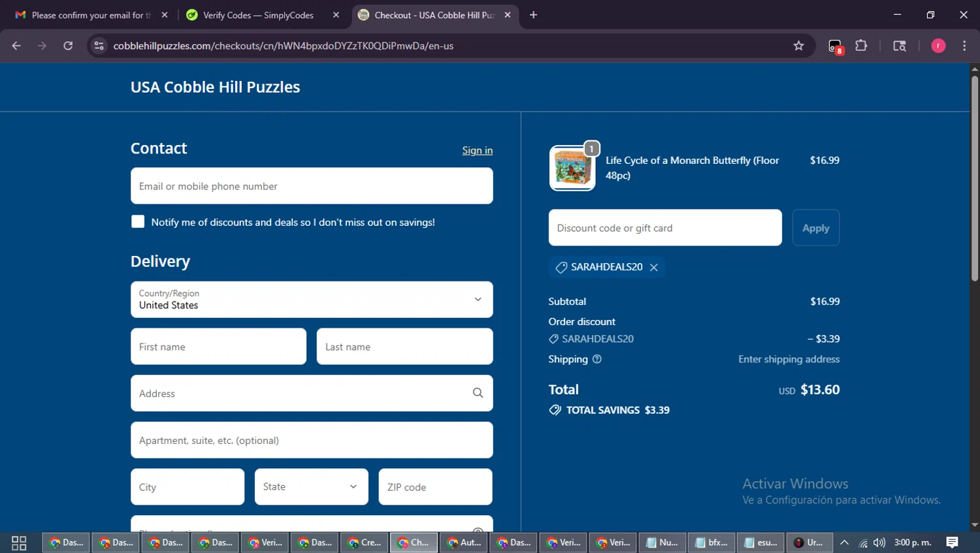This screenshot has width=980, height=553.
Task: Close the Verify Codes SimplyCodes tab
Action: point(336,15)
